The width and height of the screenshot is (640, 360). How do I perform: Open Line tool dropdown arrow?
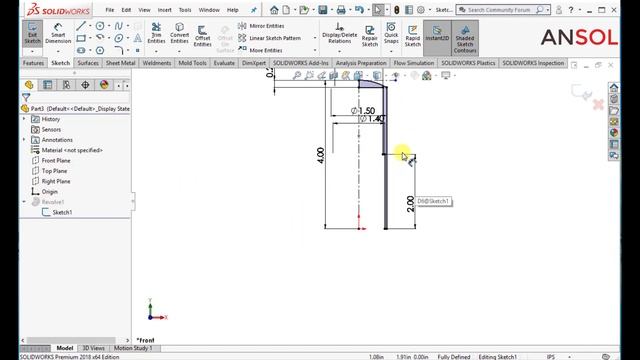pyautogui.click(x=90, y=26)
